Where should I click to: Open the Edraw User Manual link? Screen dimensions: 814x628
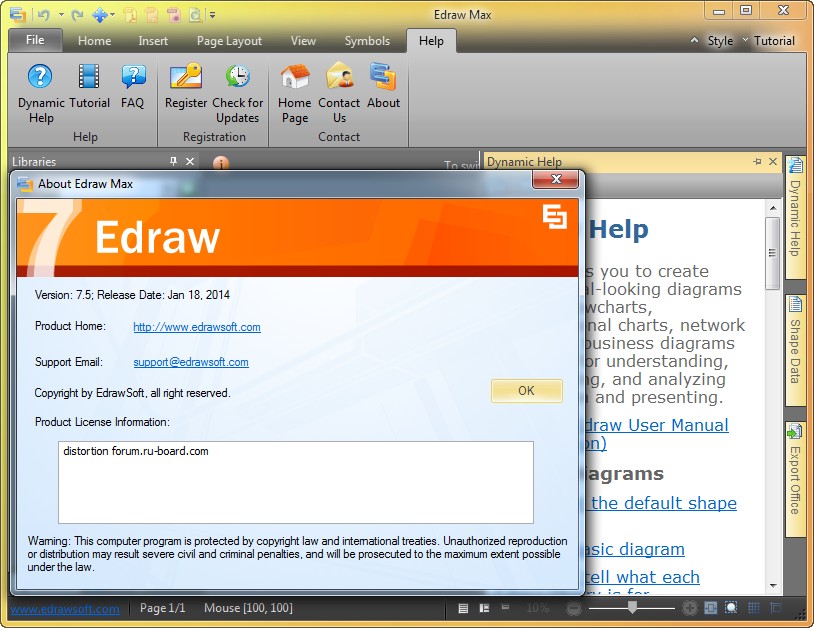[656, 425]
